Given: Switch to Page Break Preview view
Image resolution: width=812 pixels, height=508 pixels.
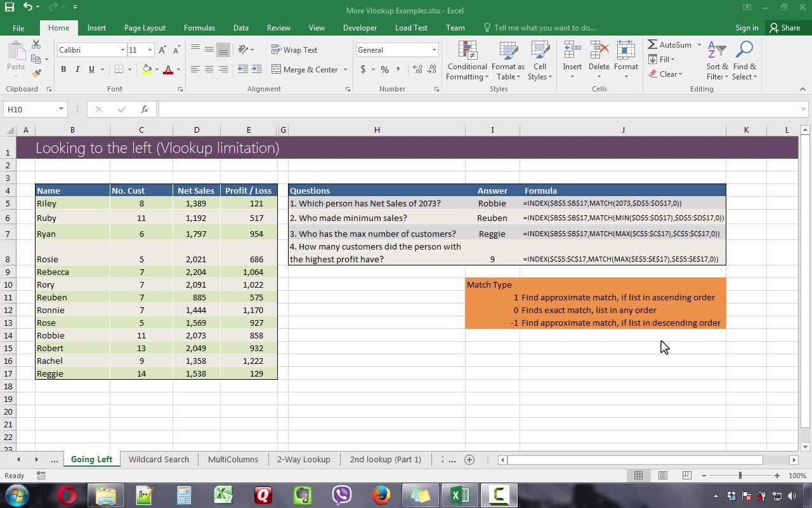Looking at the screenshot, I should coord(686,476).
